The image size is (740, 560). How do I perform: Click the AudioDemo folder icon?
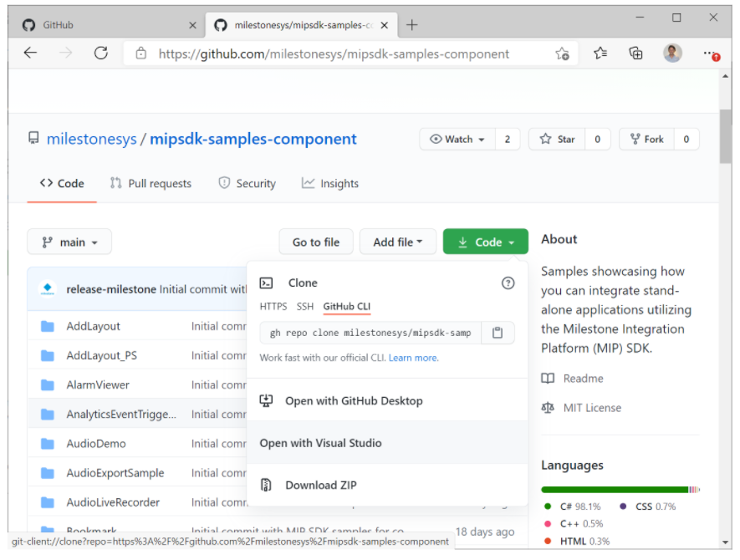(x=47, y=444)
